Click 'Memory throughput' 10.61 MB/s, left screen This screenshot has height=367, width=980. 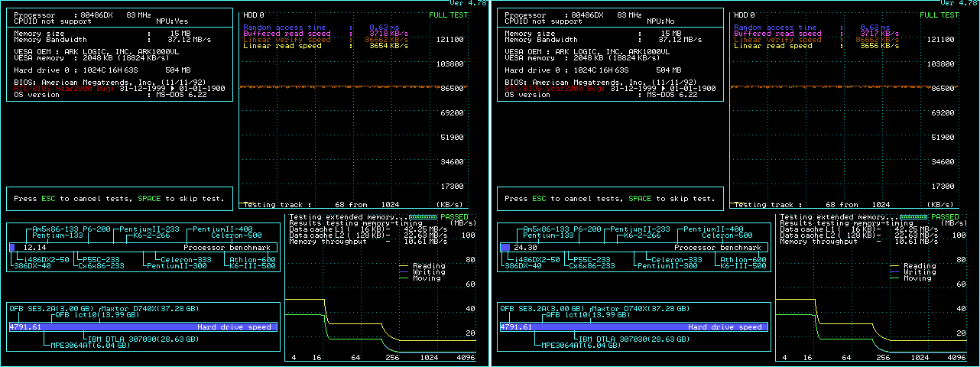point(368,242)
